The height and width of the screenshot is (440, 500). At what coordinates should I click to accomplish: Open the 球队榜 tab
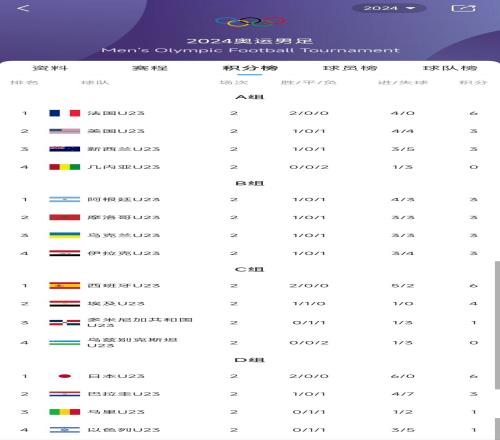click(x=450, y=68)
